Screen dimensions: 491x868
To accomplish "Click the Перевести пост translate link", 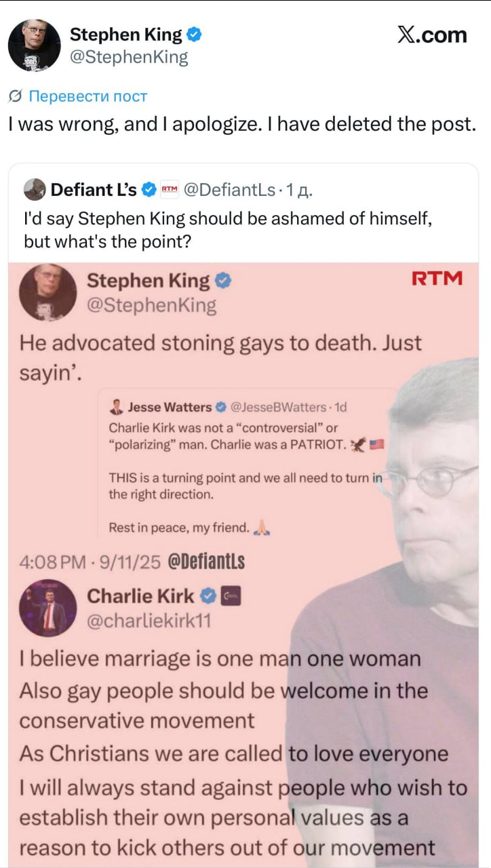I will point(88,96).
